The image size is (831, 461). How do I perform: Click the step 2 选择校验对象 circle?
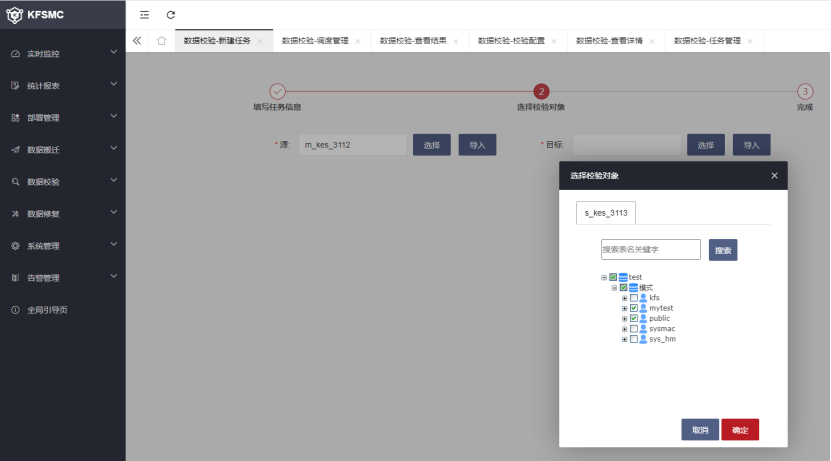541,91
